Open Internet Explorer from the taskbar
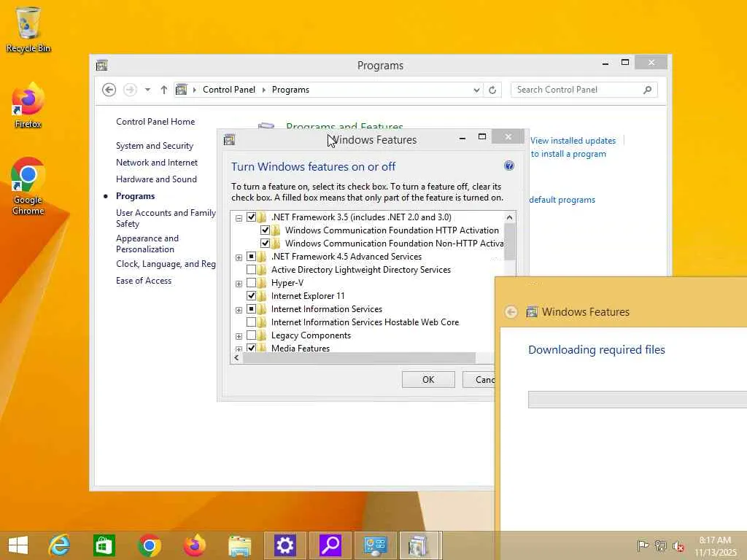747x560 pixels. click(59, 545)
